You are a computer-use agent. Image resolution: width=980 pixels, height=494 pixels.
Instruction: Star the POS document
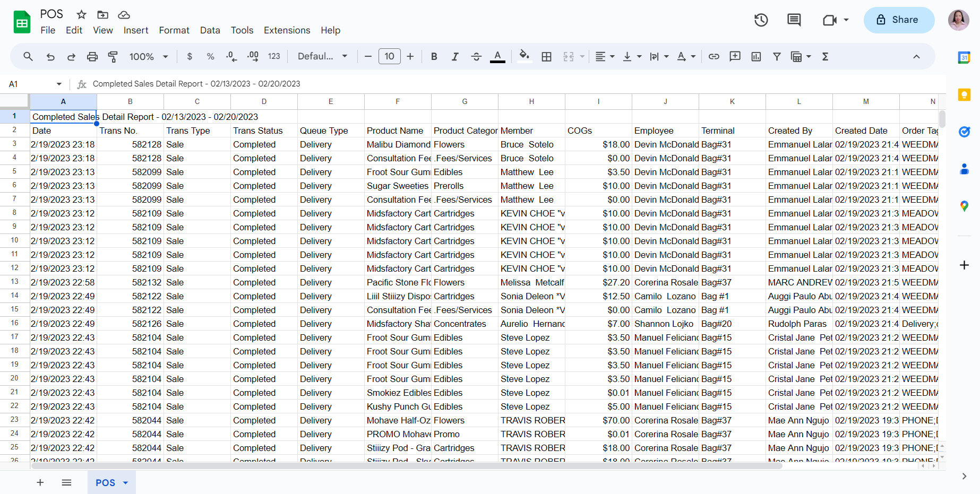tap(81, 14)
